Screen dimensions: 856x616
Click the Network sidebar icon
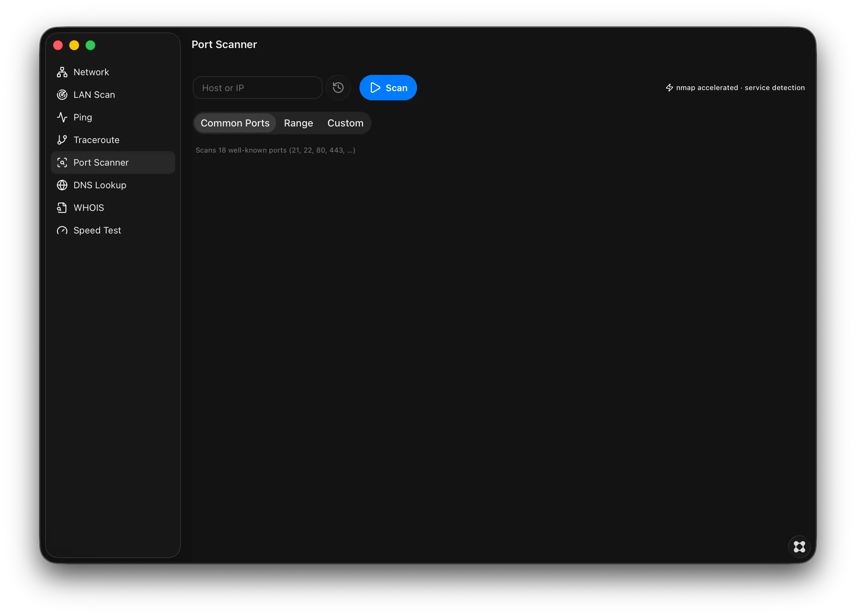62,72
